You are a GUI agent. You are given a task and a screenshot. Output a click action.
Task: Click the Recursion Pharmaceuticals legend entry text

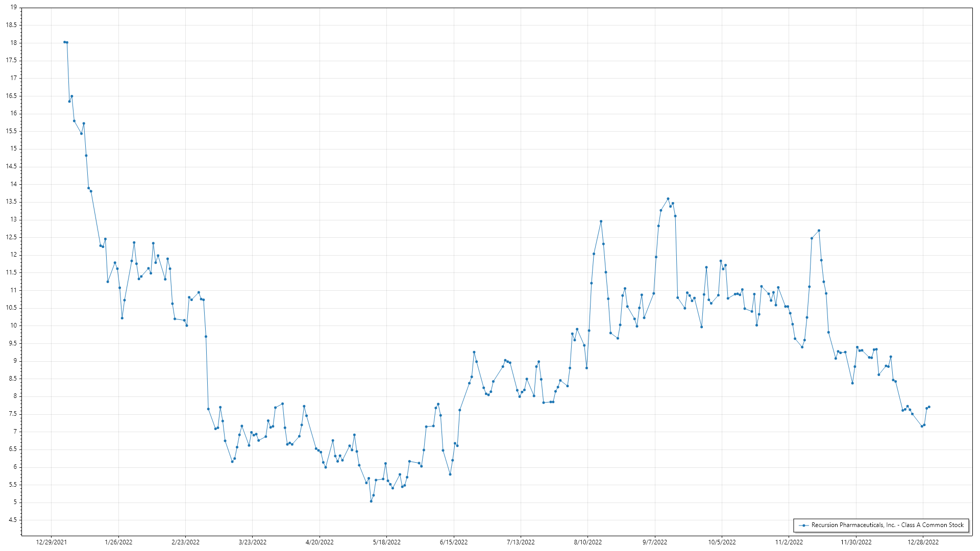(887, 525)
